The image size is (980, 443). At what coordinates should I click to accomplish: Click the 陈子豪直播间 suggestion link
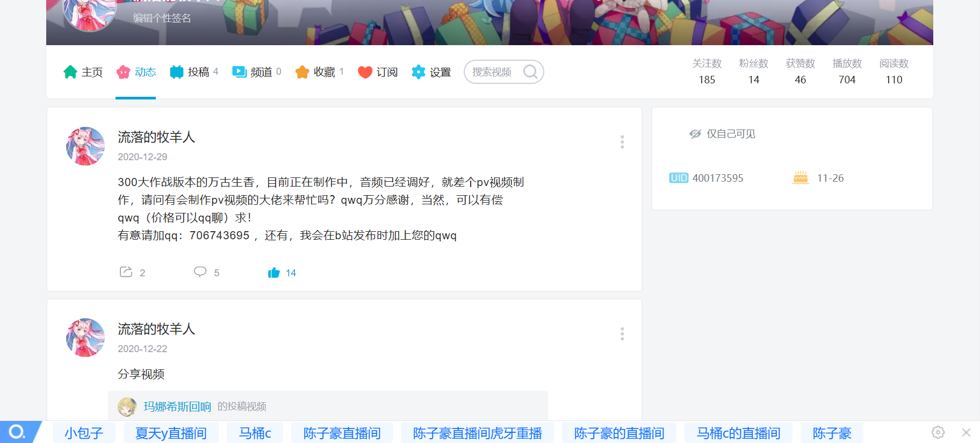click(x=342, y=433)
